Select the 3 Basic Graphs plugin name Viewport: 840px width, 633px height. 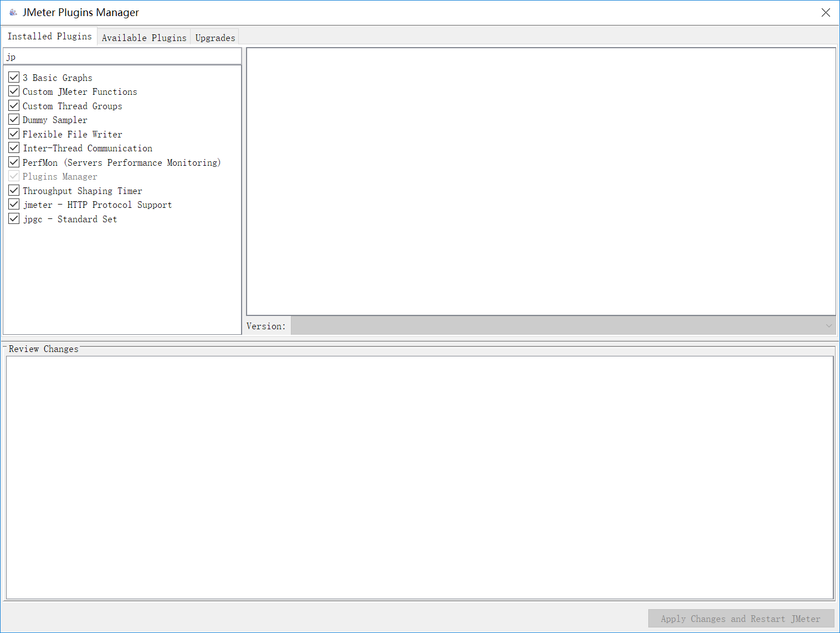[x=58, y=78]
